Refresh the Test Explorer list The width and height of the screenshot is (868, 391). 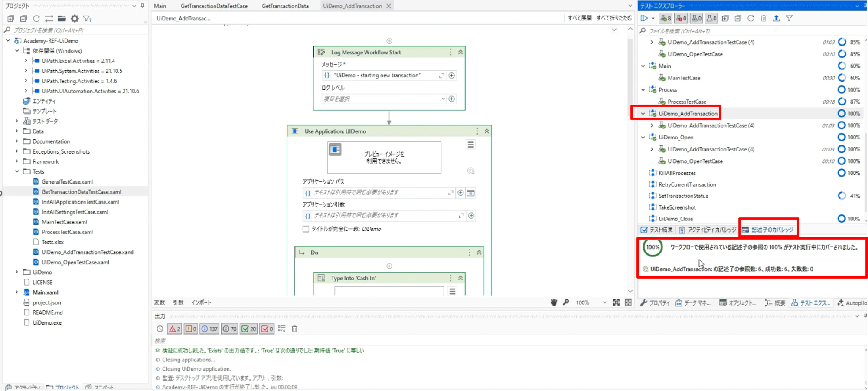pyautogui.click(x=751, y=18)
